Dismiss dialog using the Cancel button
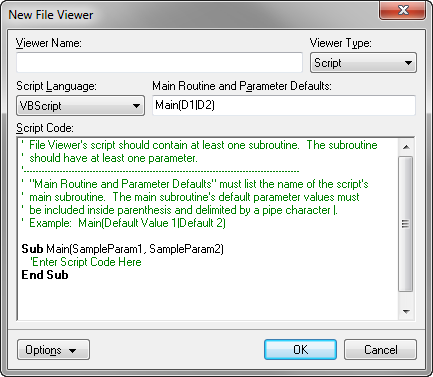Viewport: 433px width, 377px height. pyautogui.click(x=380, y=350)
